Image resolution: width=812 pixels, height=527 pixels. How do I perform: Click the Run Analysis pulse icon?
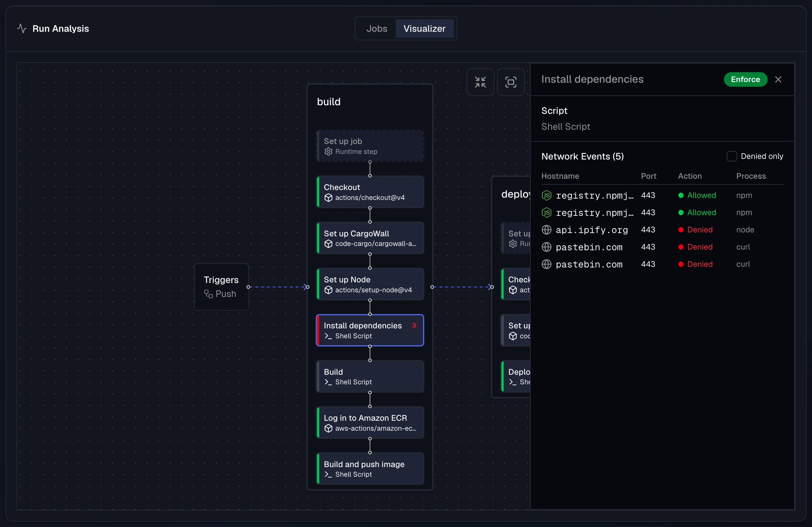point(22,28)
